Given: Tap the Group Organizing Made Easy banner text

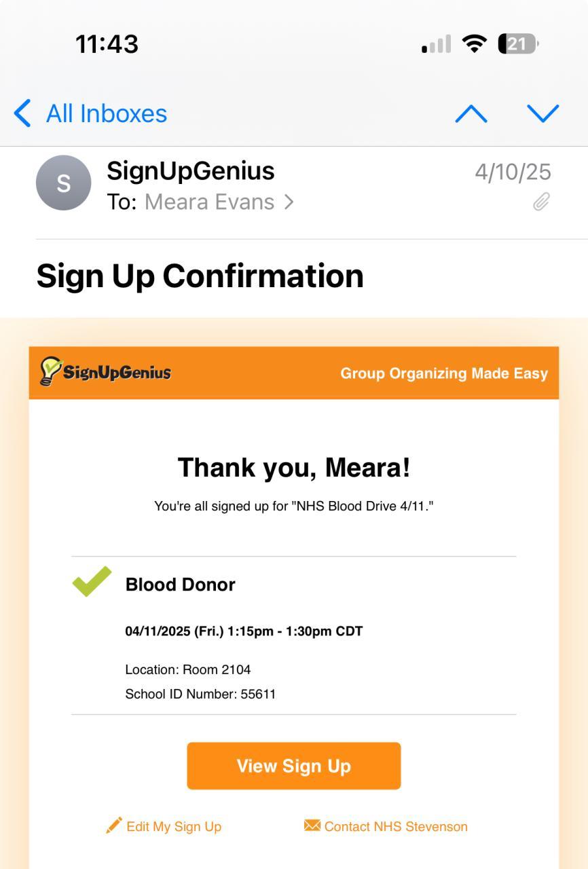Looking at the screenshot, I should point(444,373).
